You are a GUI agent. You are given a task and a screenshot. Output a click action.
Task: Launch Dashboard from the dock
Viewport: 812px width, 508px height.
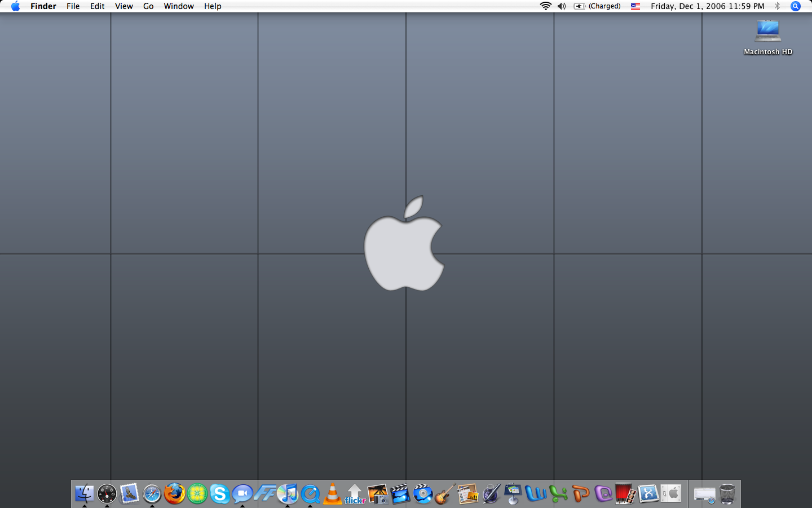point(107,494)
